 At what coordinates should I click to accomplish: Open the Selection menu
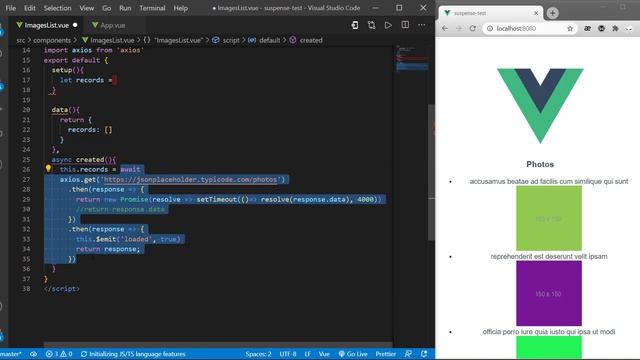[57, 8]
